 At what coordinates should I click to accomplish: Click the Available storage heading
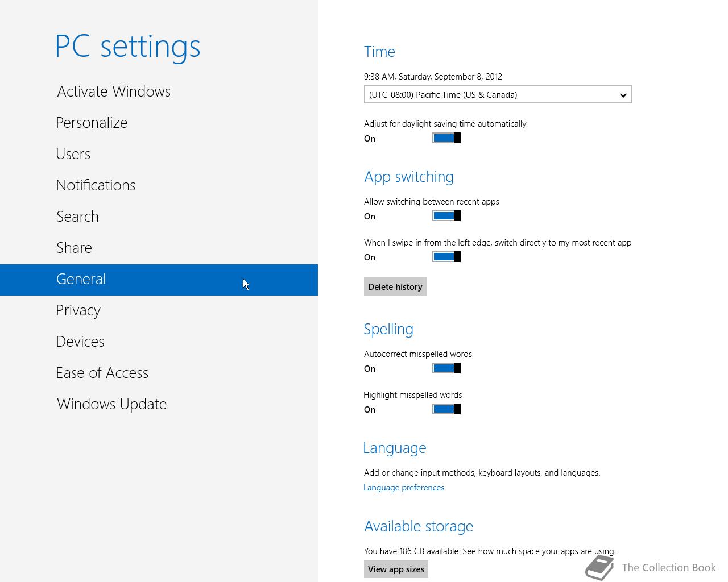point(419,526)
